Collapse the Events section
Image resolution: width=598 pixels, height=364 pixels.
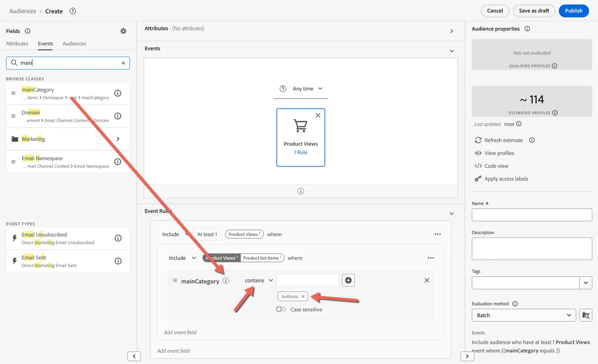pos(452,51)
